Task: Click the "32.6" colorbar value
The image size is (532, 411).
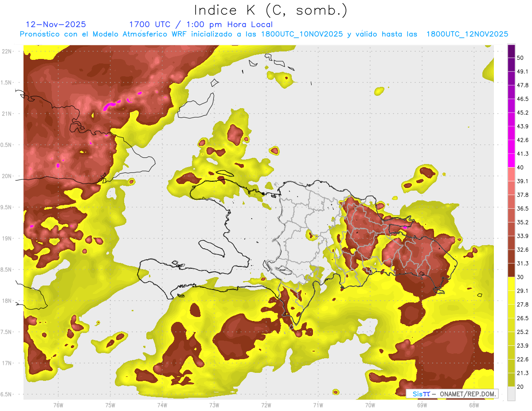Action: pos(523,250)
